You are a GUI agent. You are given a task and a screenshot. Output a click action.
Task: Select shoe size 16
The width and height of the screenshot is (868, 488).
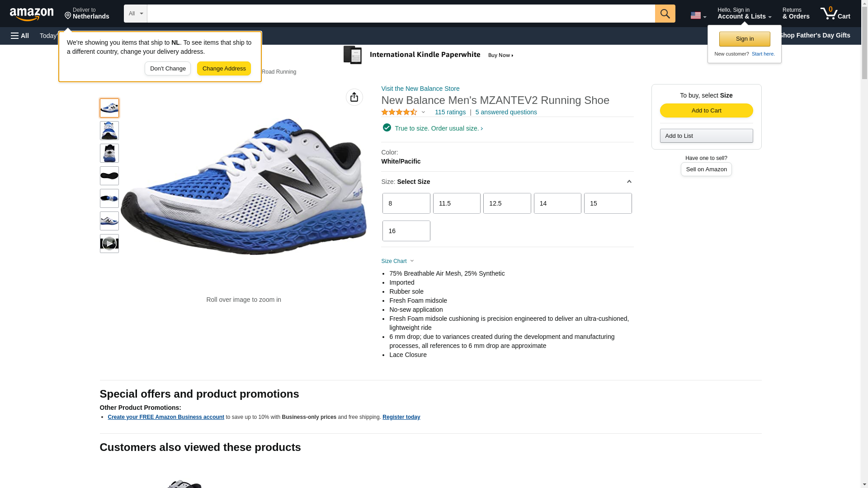pos(406,231)
